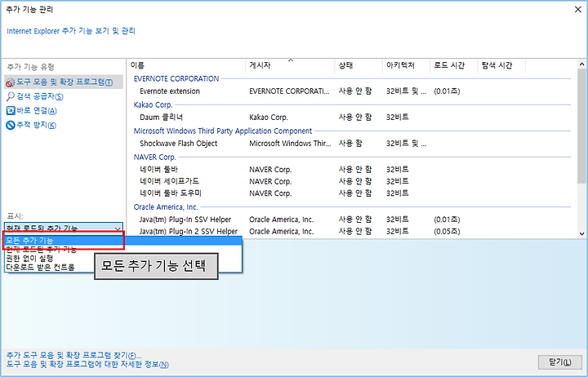
Task: Select the Shockwave Flash Object row
Action: click(x=352, y=144)
